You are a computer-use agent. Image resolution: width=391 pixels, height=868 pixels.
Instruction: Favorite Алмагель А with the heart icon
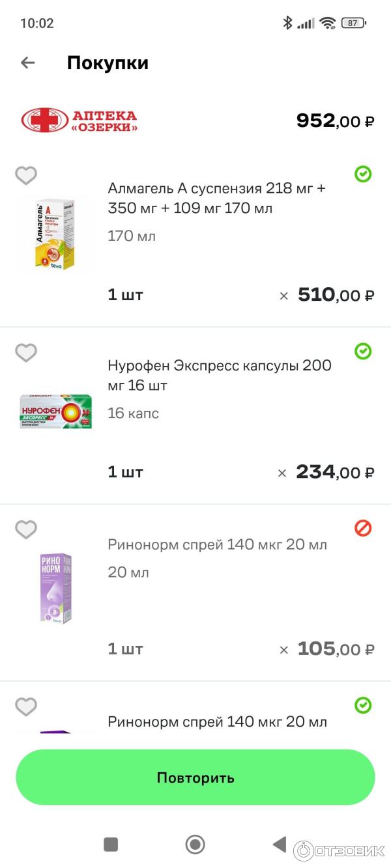[26, 175]
